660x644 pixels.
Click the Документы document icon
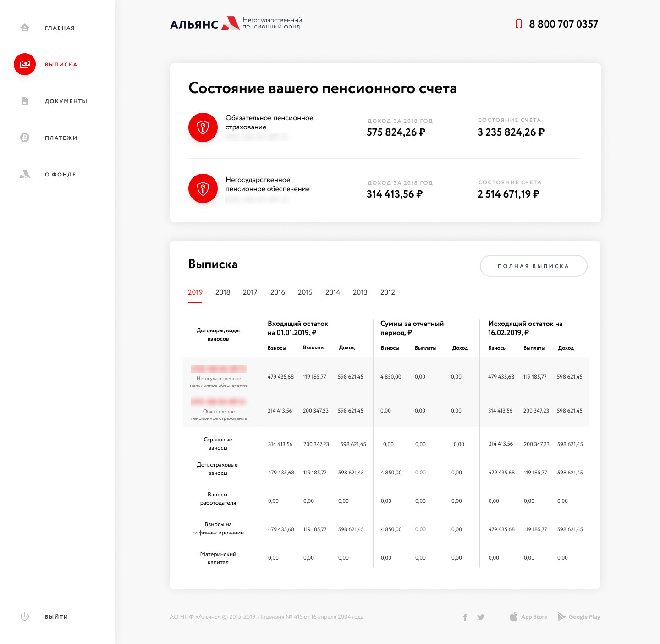(x=25, y=101)
